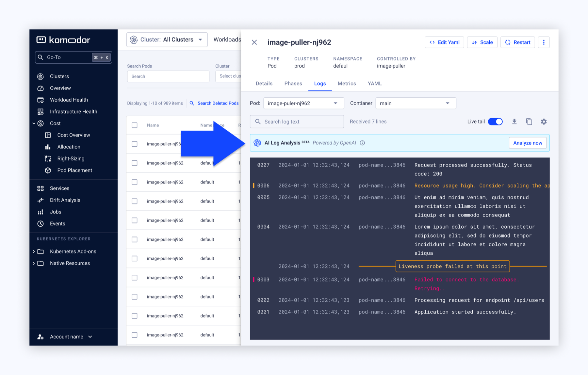The image size is (588, 375).
Task: Click Edit Yaml button
Action: [x=444, y=42]
